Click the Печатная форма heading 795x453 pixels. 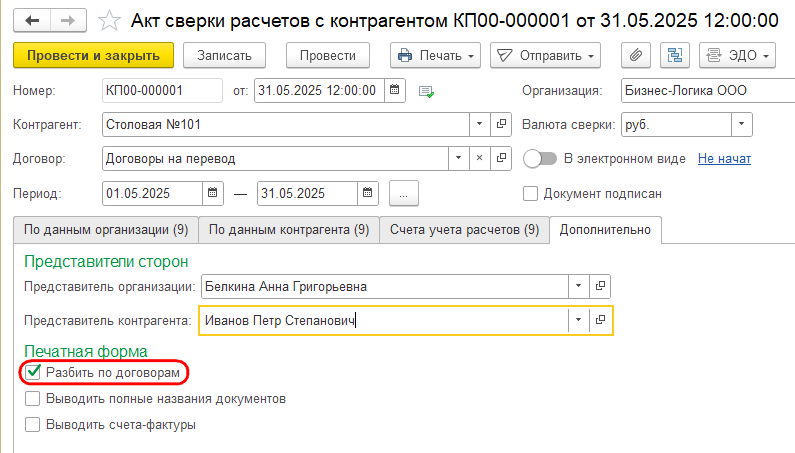coord(86,351)
